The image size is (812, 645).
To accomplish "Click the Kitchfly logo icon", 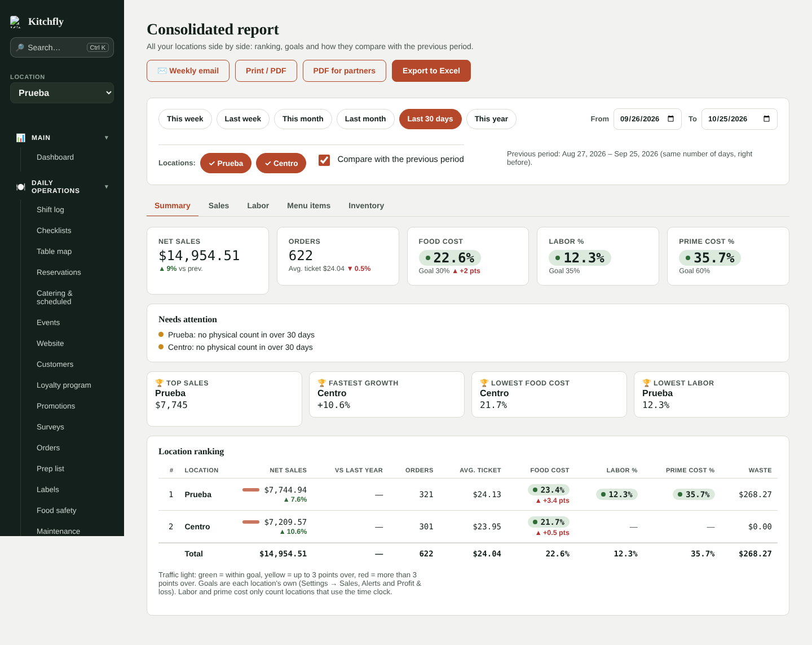I will 15,22.
